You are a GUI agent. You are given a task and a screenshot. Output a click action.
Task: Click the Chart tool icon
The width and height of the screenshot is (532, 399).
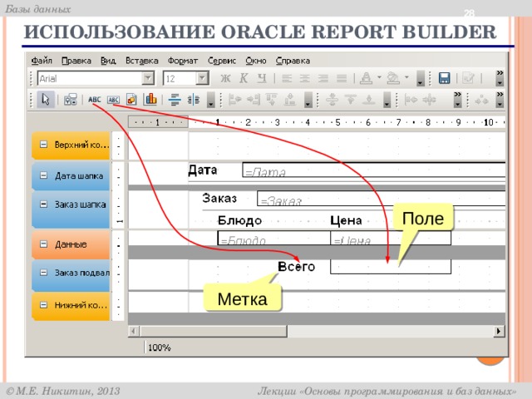(x=150, y=100)
